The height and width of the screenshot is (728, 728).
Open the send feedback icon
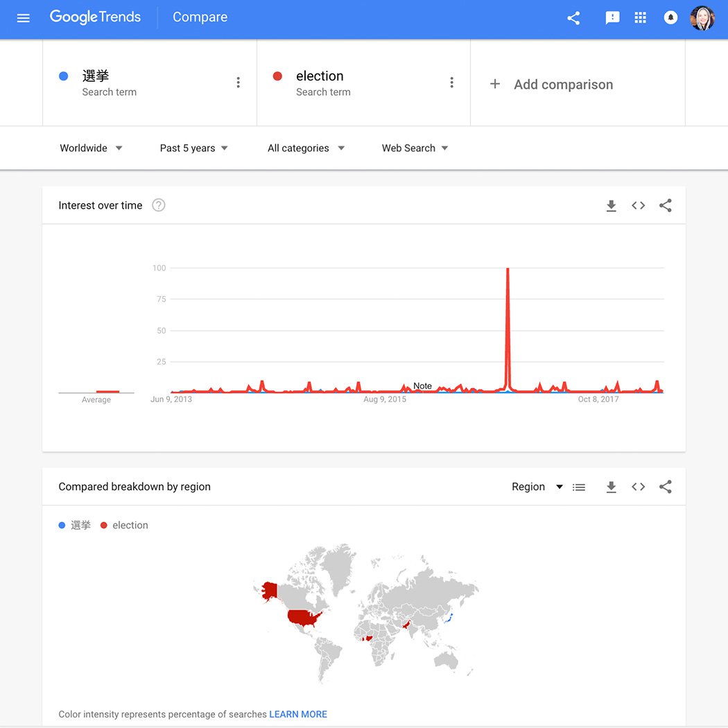coord(612,18)
